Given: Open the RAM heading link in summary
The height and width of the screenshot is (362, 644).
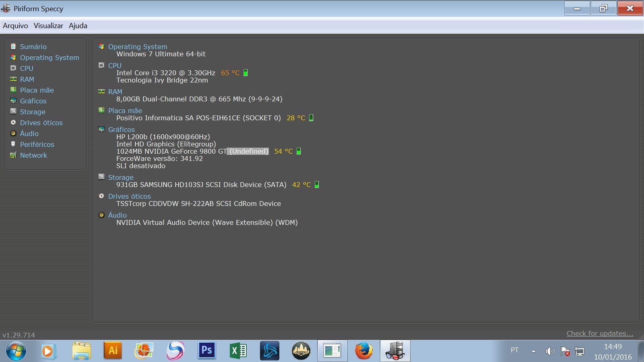Looking at the screenshot, I should pyautogui.click(x=115, y=92).
